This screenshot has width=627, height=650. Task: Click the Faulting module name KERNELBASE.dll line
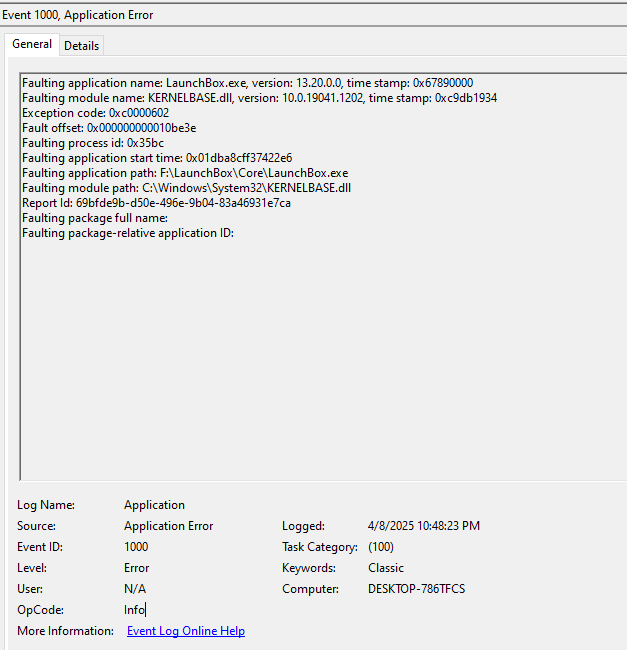pyautogui.click(x=259, y=98)
